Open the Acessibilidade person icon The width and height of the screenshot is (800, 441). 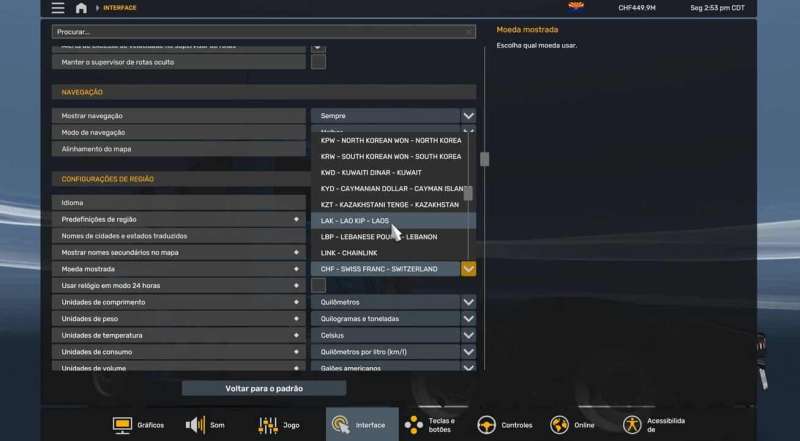[632, 425]
